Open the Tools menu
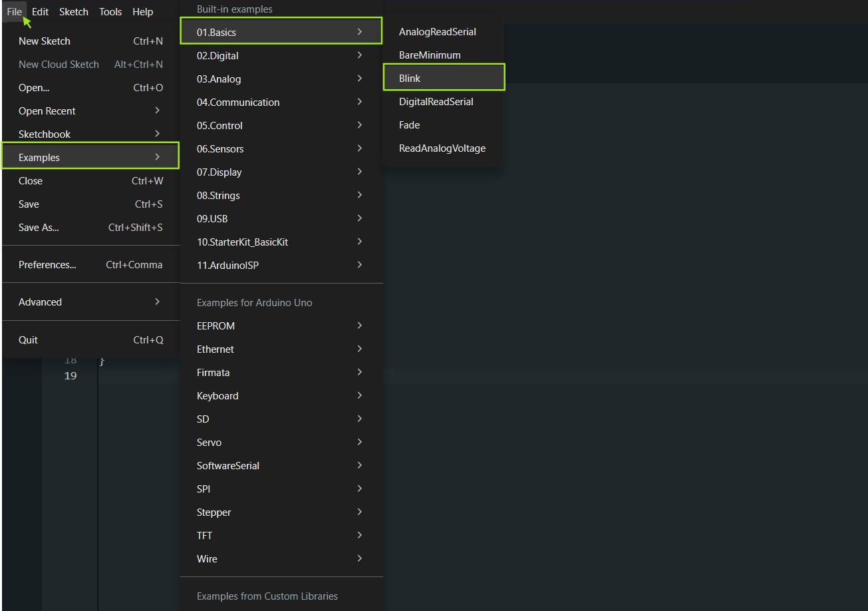 tap(110, 12)
